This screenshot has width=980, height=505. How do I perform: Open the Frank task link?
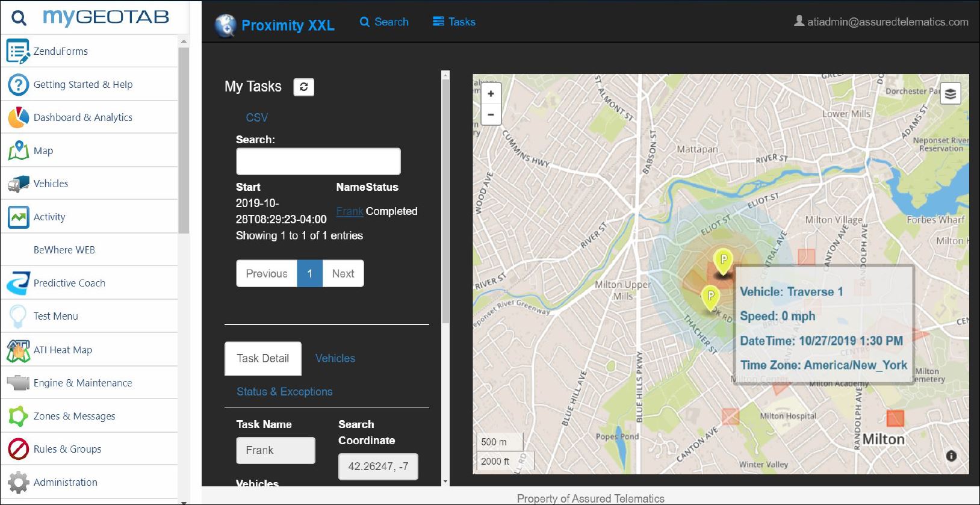click(350, 211)
